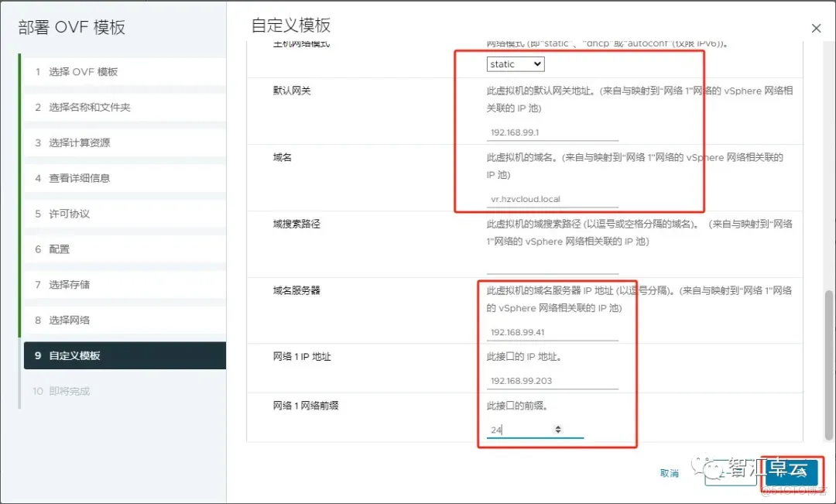Image resolution: width=836 pixels, height=504 pixels.
Task: Select current step 9 自定义模板
Action: (125, 355)
